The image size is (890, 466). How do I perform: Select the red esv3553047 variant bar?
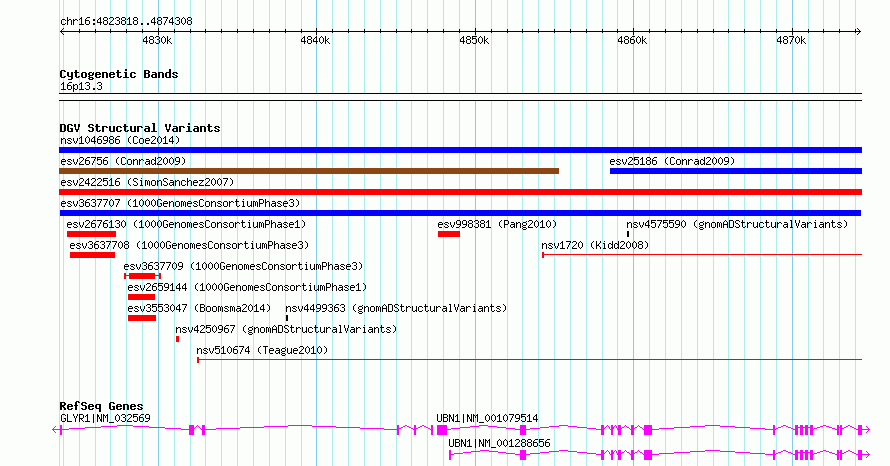(x=142, y=318)
